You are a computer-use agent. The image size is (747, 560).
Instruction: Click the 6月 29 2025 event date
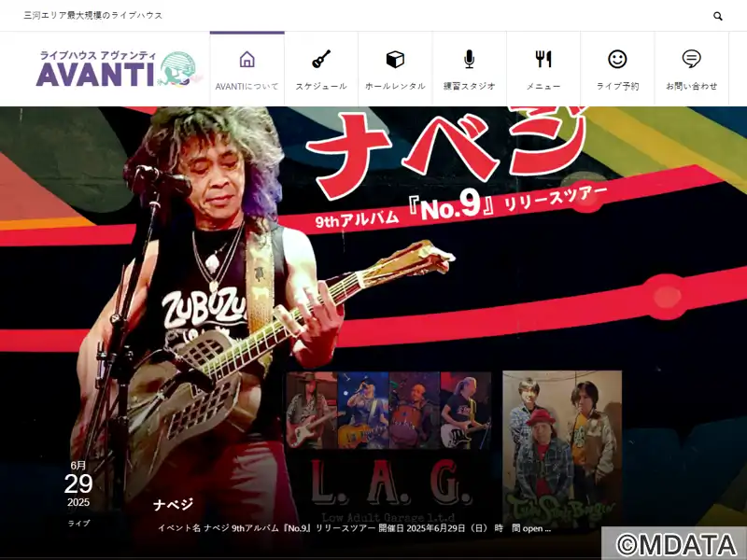click(78, 483)
